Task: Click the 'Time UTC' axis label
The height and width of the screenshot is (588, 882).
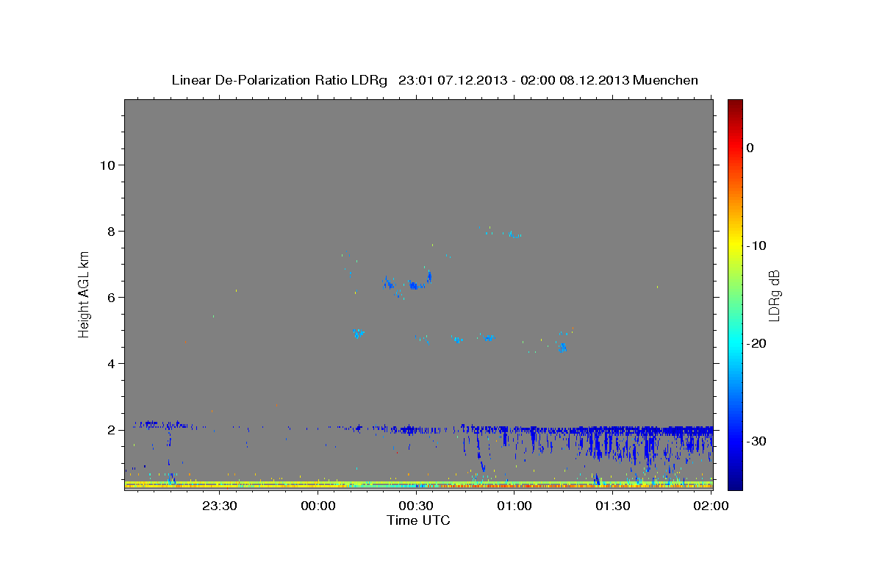Action: coord(418,520)
